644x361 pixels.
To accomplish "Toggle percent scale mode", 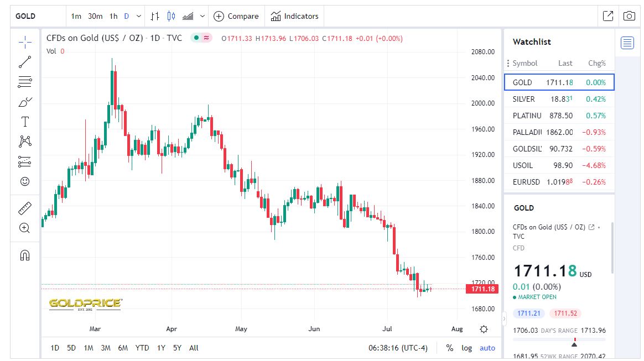I will [x=450, y=348].
